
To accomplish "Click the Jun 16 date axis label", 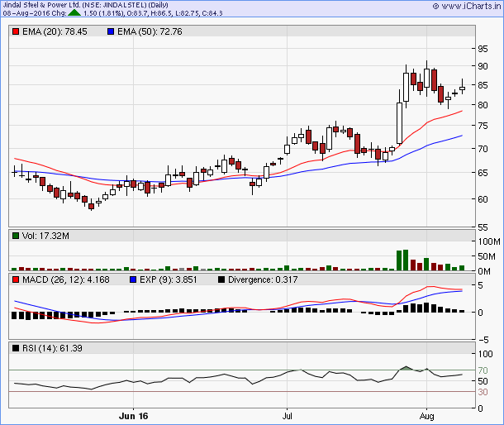I will coord(133,416).
